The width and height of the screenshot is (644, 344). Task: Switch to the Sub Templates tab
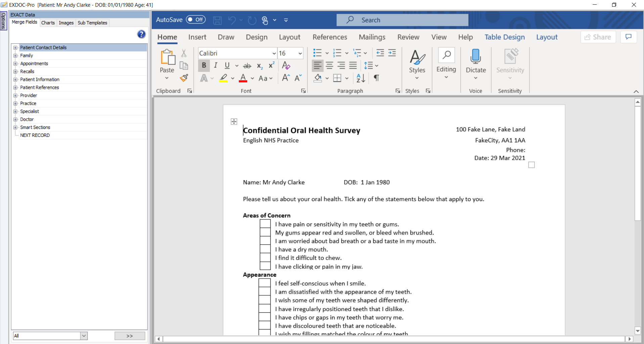(92, 23)
